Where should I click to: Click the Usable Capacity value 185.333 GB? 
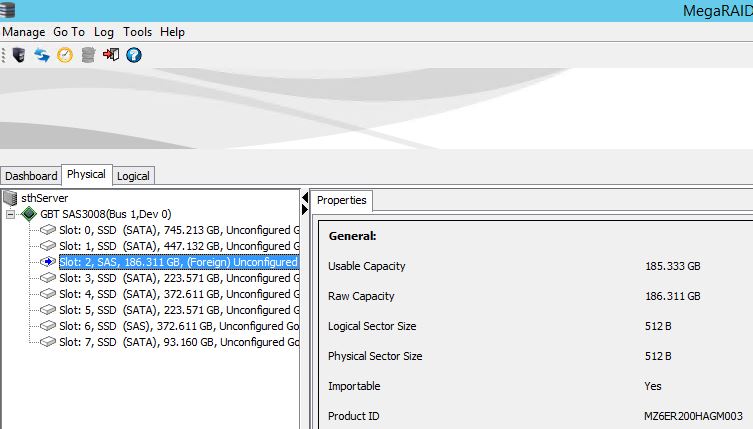coord(673,266)
